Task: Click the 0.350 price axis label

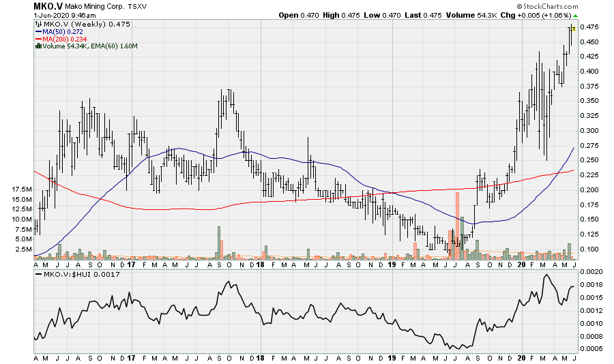Action: [589, 101]
